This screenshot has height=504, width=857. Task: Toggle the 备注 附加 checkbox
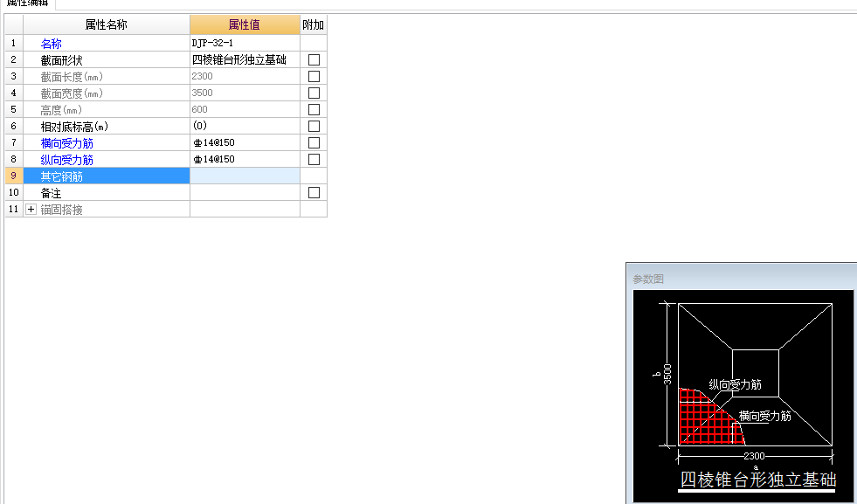click(314, 192)
